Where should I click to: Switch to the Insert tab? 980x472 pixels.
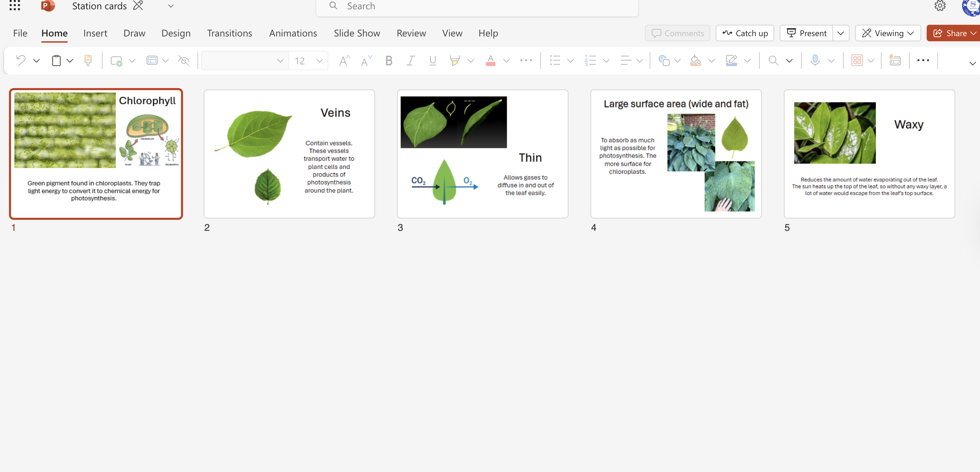point(95,33)
